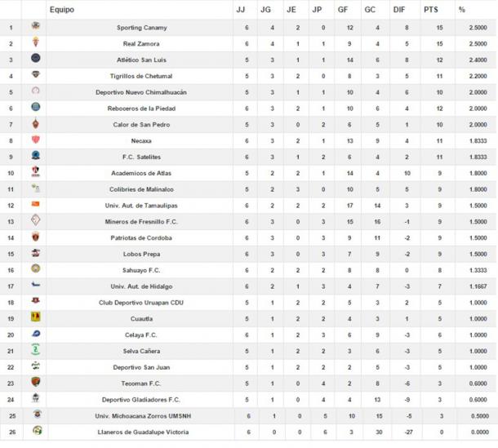Click the Real Zamora team crest
This screenshot has width=498, height=448.
35,43
